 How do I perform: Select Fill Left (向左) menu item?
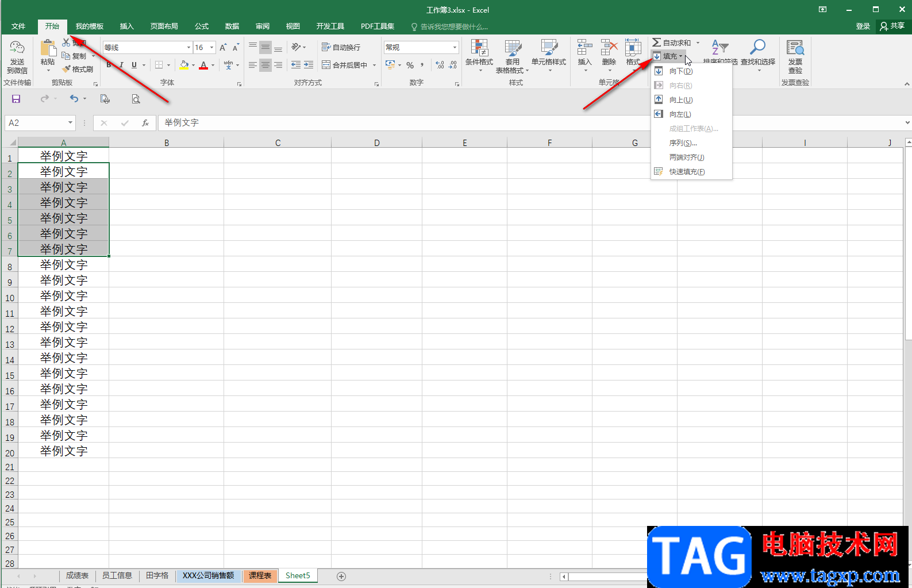coord(691,114)
